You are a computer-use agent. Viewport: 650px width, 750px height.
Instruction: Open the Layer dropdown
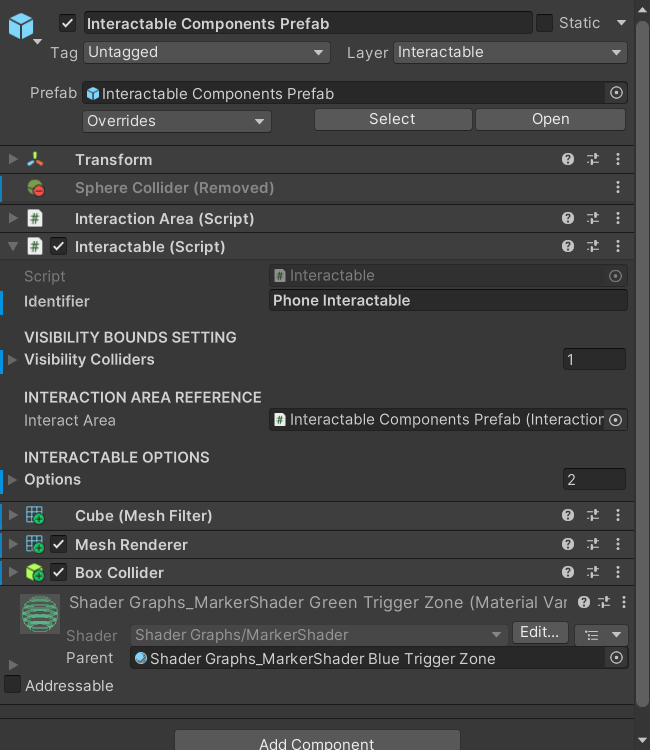coord(510,52)
